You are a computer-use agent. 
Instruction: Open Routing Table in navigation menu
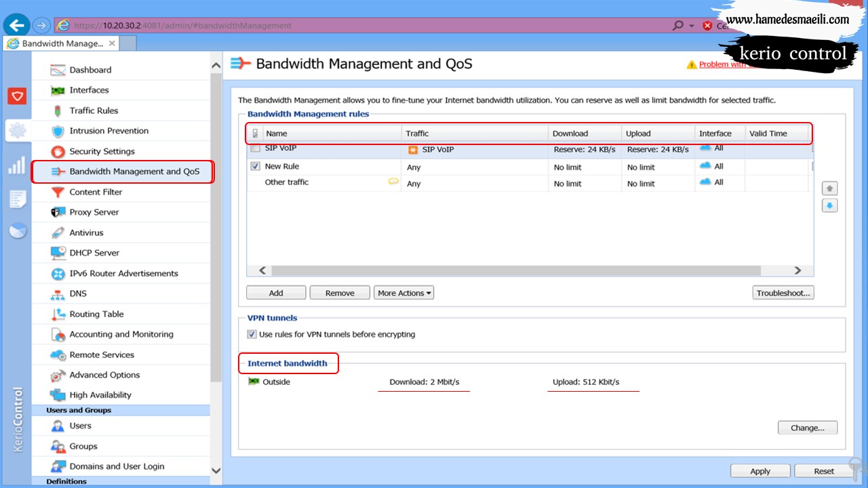[96, 314]
